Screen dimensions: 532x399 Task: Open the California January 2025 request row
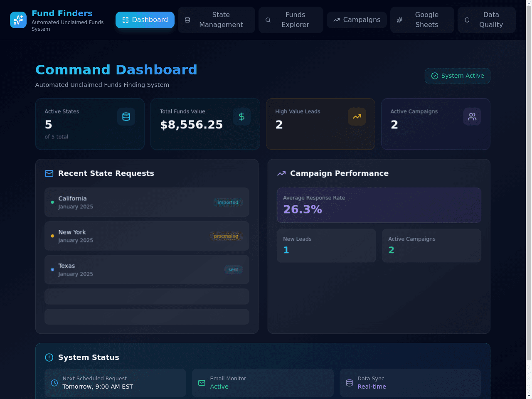point(147,202)
